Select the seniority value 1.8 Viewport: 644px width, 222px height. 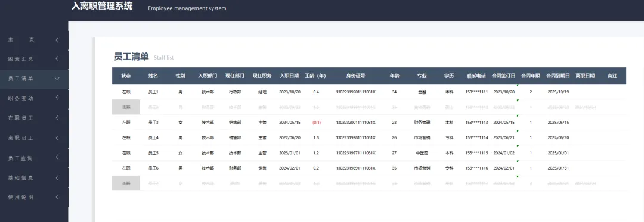(x=316, y=137)
